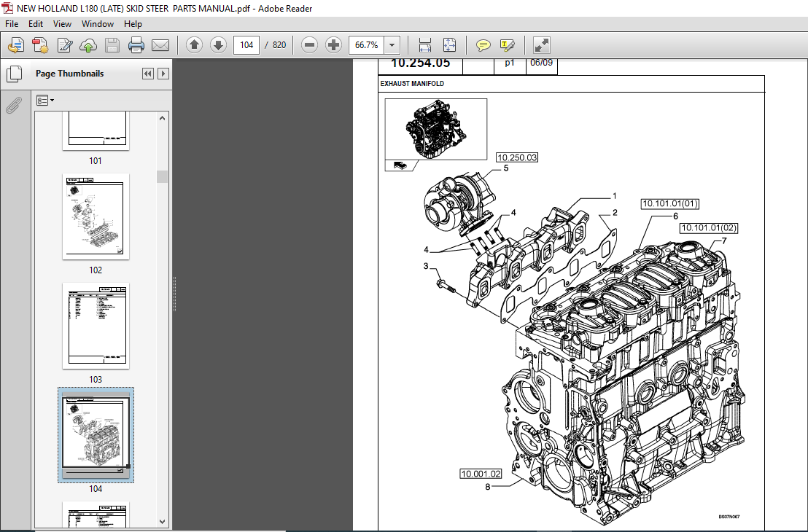This screenshot has width=808, height=532.
Task: Click part callout number 3
Action: (x=426, y=266)
